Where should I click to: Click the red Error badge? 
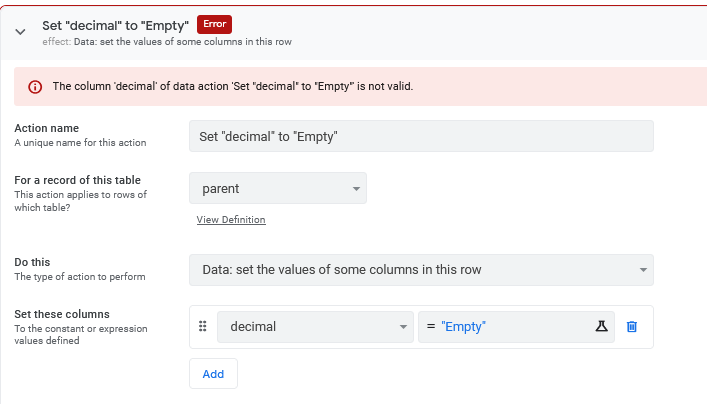[214, 24]
